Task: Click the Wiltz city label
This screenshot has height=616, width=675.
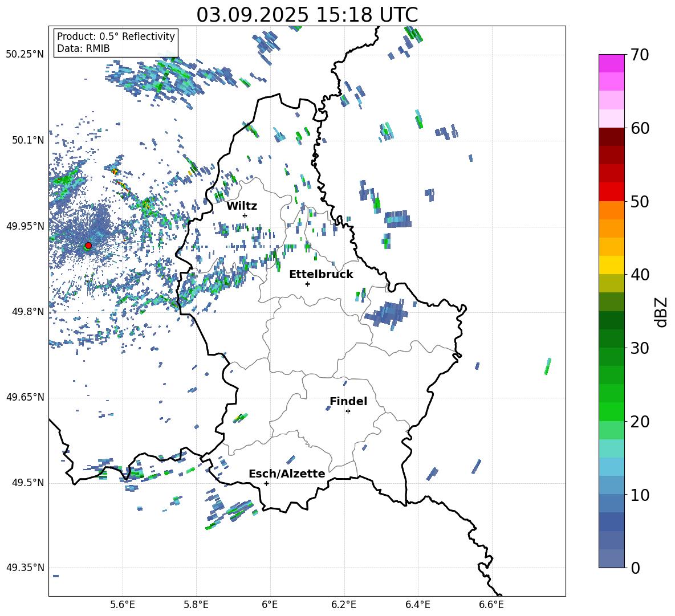Action: (242, 206)
